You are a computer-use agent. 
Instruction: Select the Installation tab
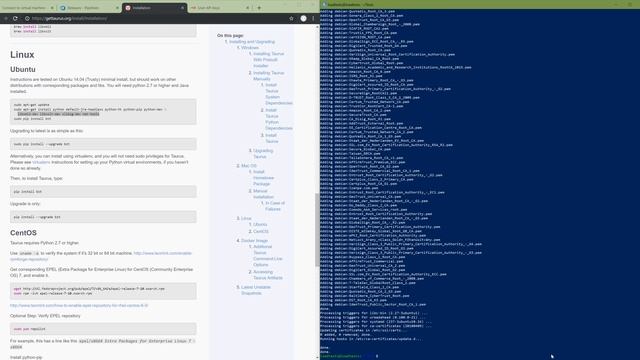154,8
